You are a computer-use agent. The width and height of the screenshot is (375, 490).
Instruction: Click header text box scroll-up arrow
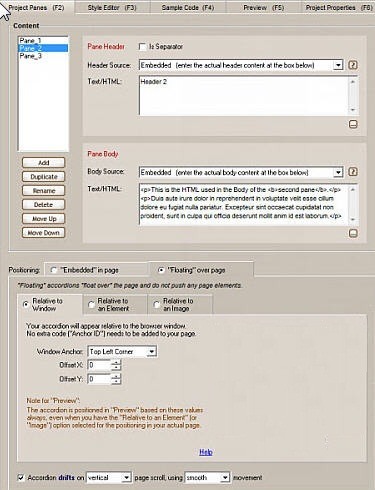[353, 81]
